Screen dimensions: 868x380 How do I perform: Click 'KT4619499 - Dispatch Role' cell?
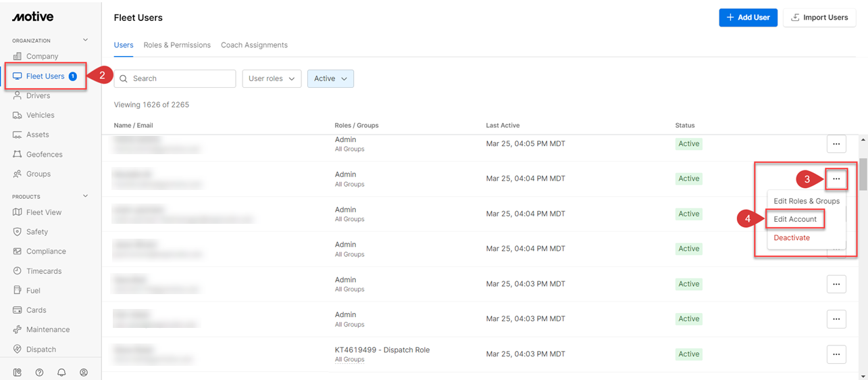[382, 350]
